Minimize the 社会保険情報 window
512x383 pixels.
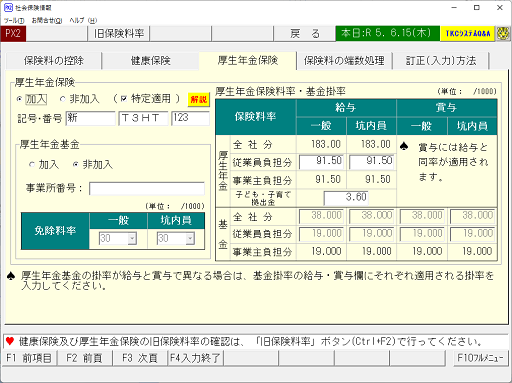(x=454, y=8)
